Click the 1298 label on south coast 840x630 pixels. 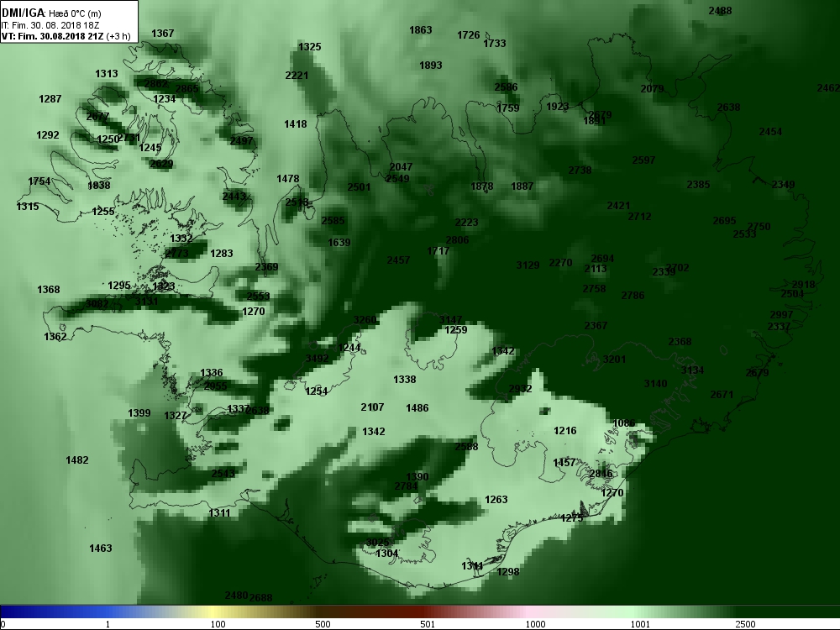pyautogui.click(x=508, y=572)
